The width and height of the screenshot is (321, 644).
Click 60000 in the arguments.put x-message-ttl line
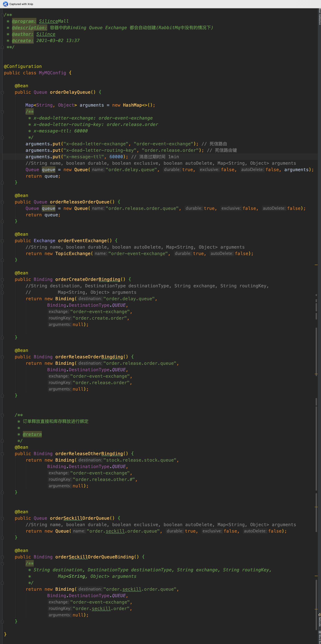point(116,157)
